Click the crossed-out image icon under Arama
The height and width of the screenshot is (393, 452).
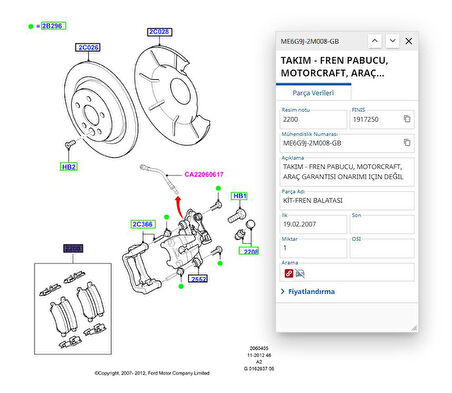[300, 273]
